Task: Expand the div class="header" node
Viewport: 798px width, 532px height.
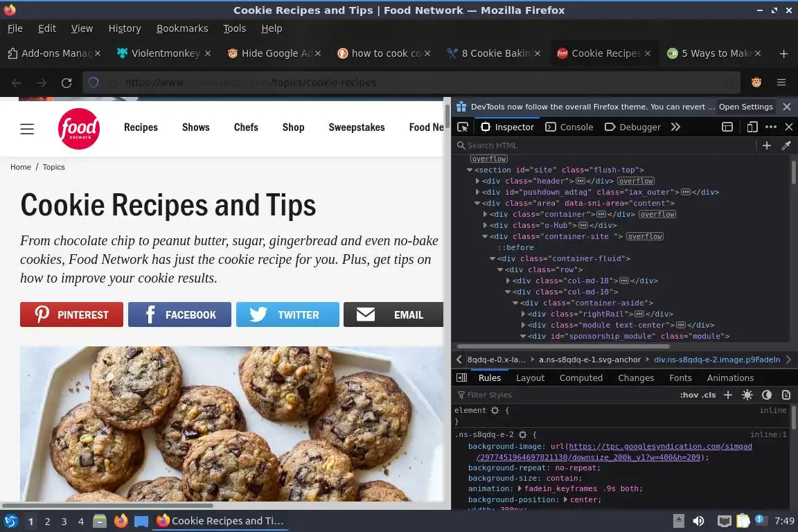Action: [x=477, y=181]
